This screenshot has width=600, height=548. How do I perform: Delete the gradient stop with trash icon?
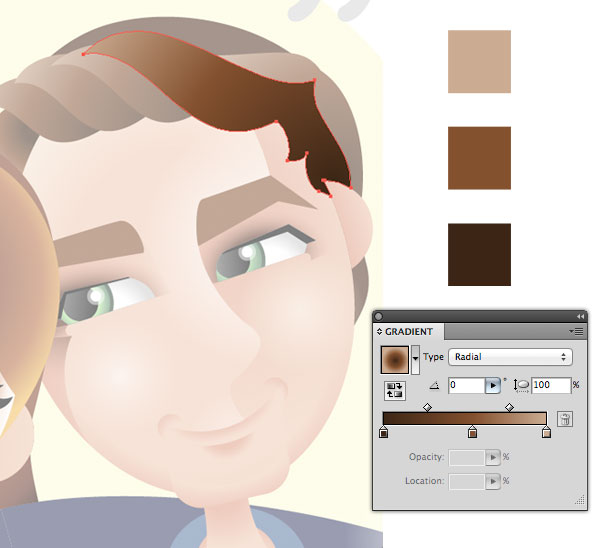565,419
